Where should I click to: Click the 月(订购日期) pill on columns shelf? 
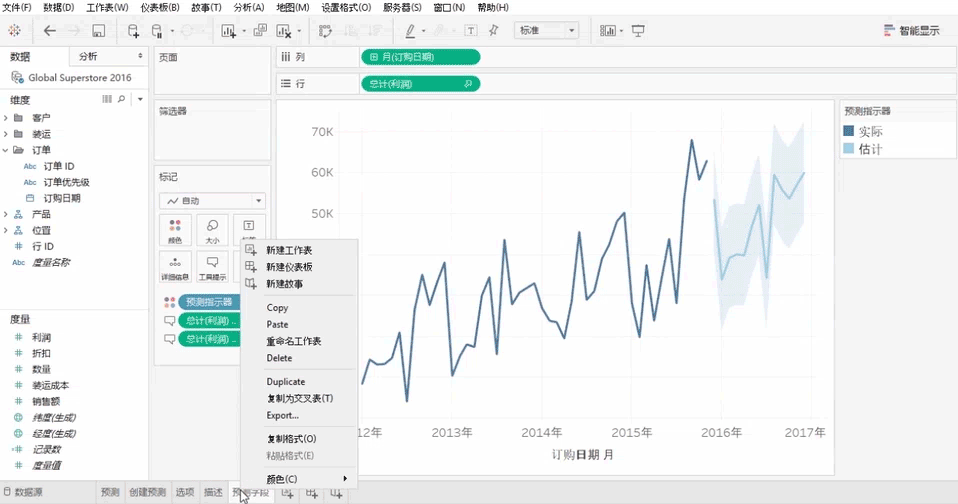point(420,57)
